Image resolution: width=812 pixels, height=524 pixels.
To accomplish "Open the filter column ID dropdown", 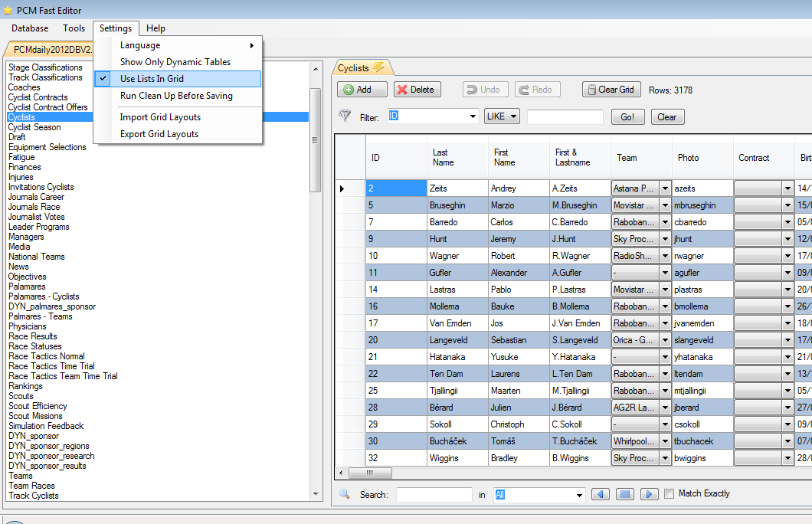I will point(473,116).
